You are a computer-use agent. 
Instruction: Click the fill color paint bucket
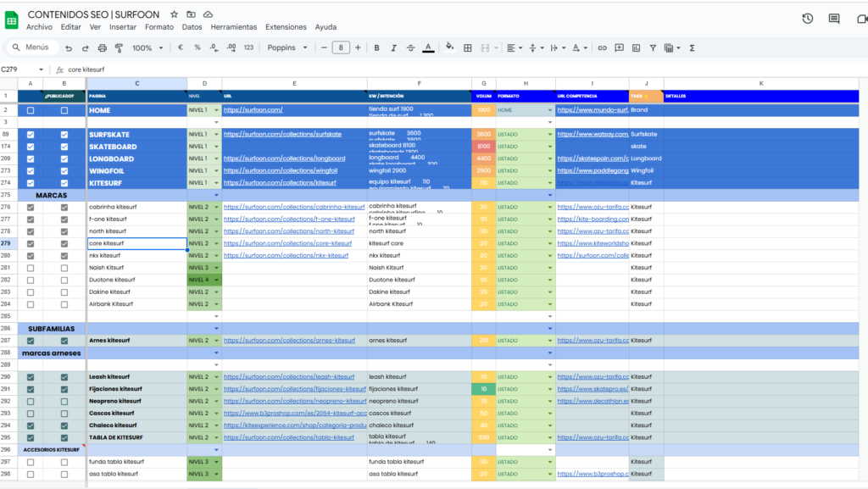[x=449, y=48]
